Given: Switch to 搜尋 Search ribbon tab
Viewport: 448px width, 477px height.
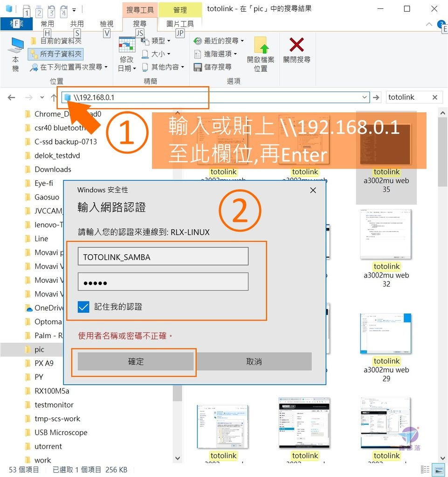Looking at the screenshot, I should [140, 24].
